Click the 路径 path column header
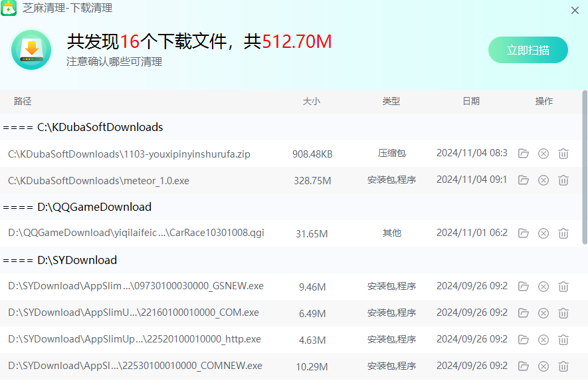 [23, 101]
